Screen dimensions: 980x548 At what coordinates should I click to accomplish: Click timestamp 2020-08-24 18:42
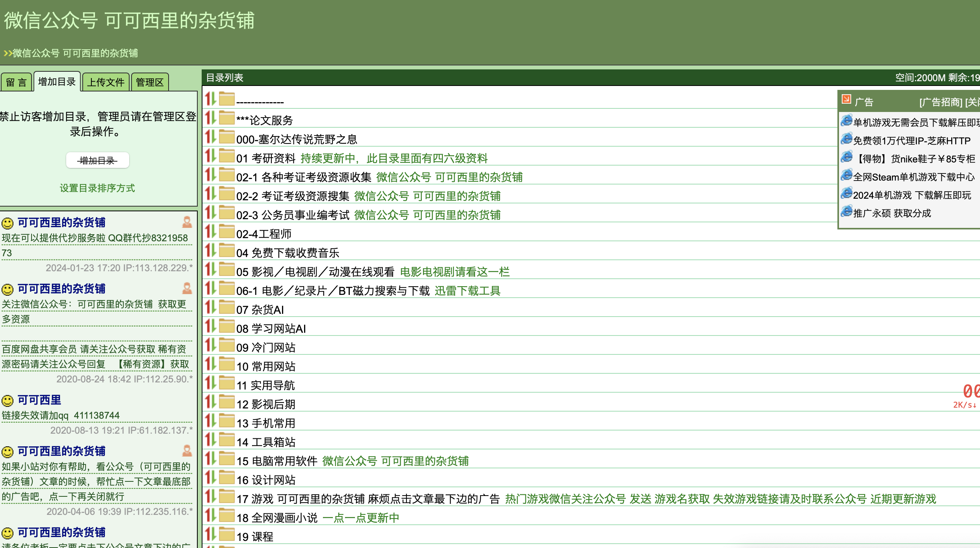coord(94,379)
